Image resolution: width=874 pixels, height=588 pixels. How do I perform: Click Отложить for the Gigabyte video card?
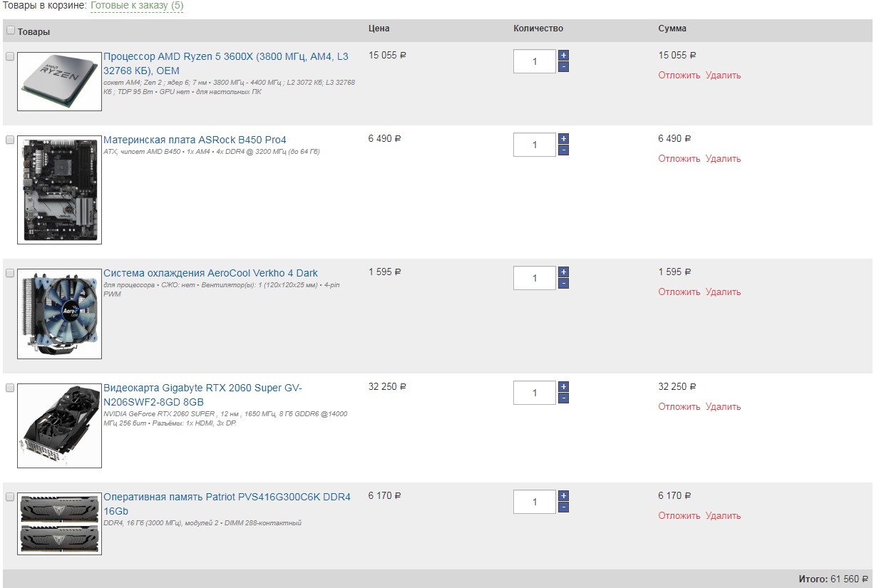[679, 407]
